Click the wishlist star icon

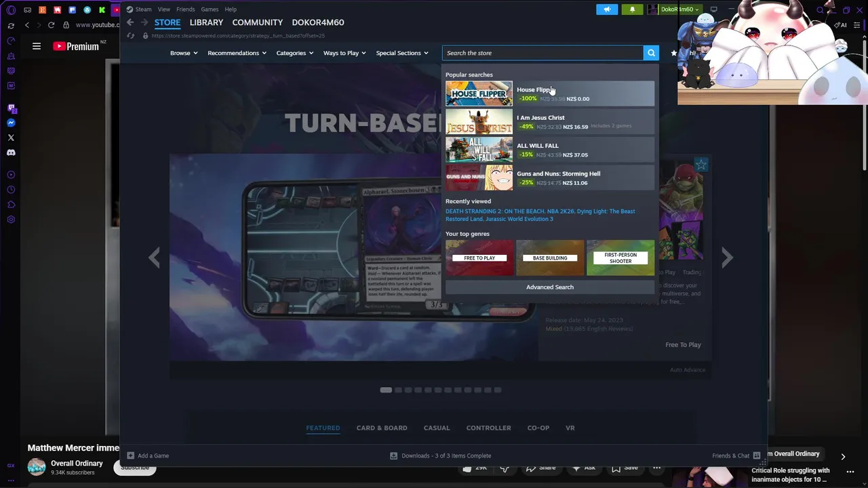pyautogui.click(x=673, y=53)
